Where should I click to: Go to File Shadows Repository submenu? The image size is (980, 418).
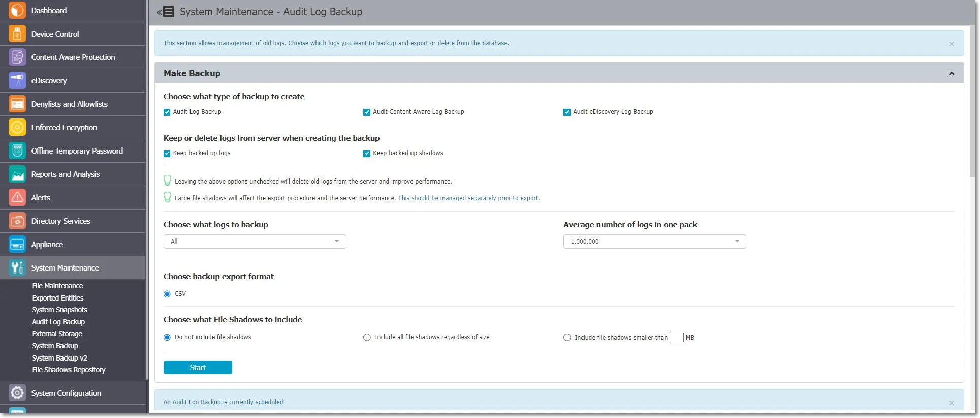click(69, 370)
